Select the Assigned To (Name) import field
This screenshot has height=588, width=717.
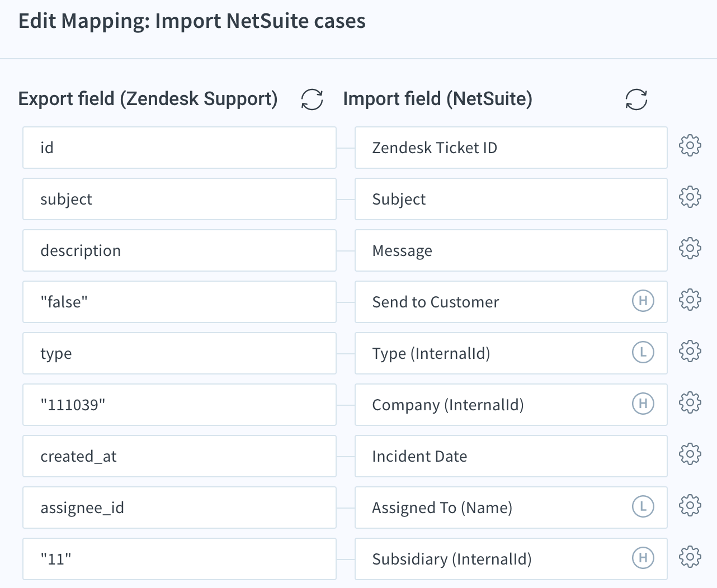[511, 508]
